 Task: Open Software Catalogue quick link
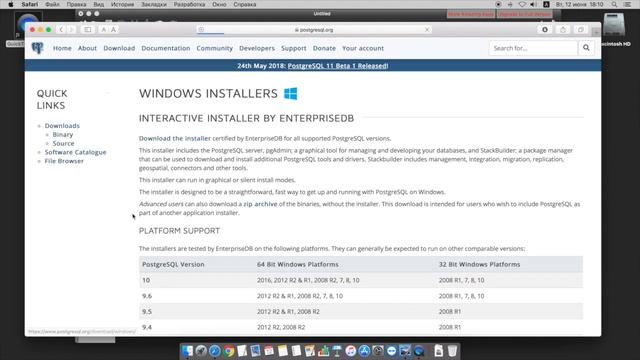tap(76, 152)
